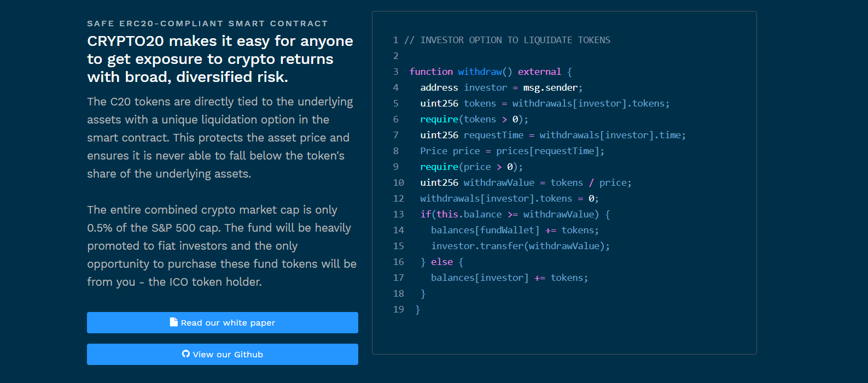Click code line 'balances[fundWallet] += tokens;'

coord(515,230)
